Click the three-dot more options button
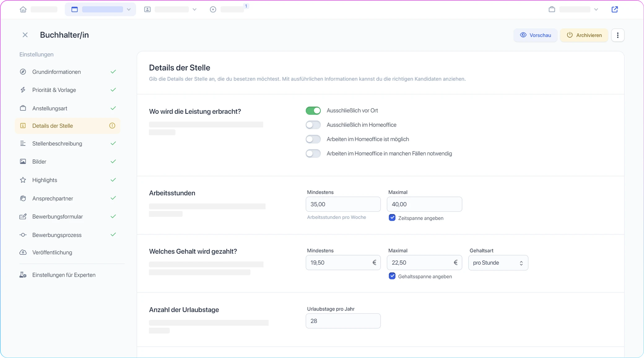The height and width of the screenshot is (358, 644). click(617, 35)
